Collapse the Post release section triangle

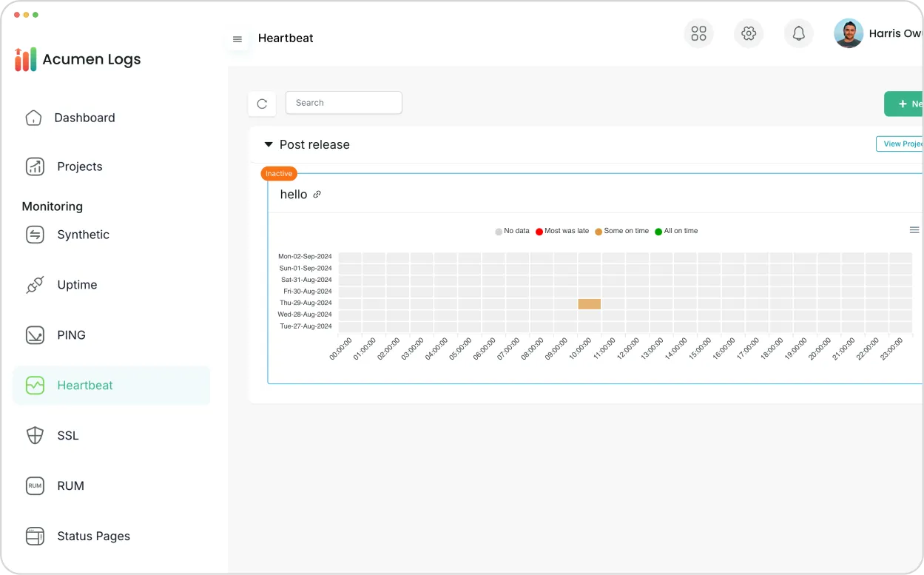click(x=269, y=144)
